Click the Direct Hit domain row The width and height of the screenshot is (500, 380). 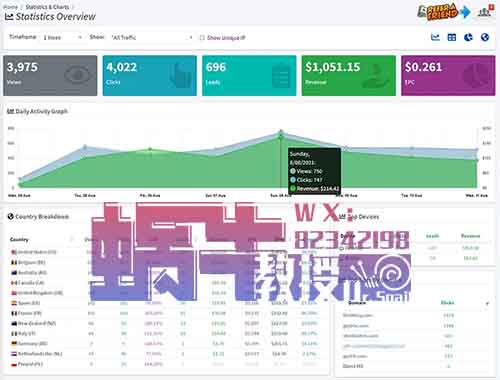pos(415,366)
